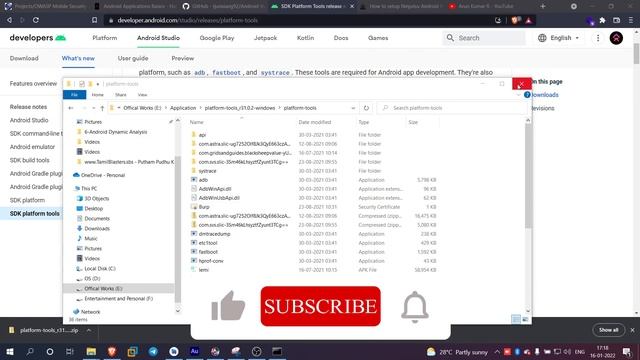Screen dimensions: 640x360
Task: Click the notification bell icon
Action: 415,307
